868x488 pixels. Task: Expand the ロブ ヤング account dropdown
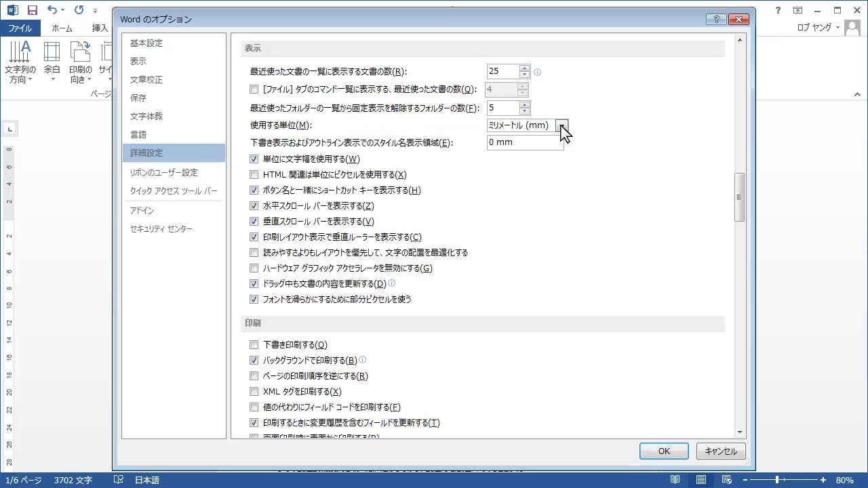(837, 28)
